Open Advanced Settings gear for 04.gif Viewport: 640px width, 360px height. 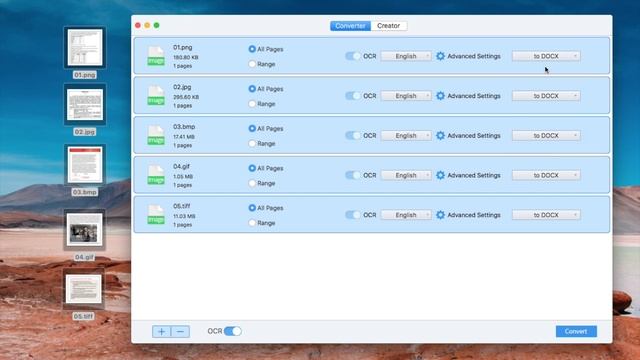pyautogui.click(x=440, y=175)
